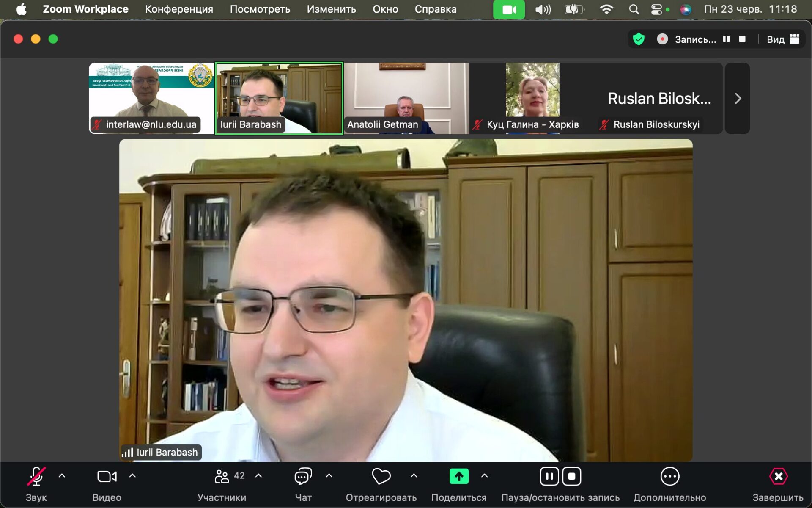Expand video options arrow next to Video
Screen dimensions: 812x508
click(x=132, y=476)
